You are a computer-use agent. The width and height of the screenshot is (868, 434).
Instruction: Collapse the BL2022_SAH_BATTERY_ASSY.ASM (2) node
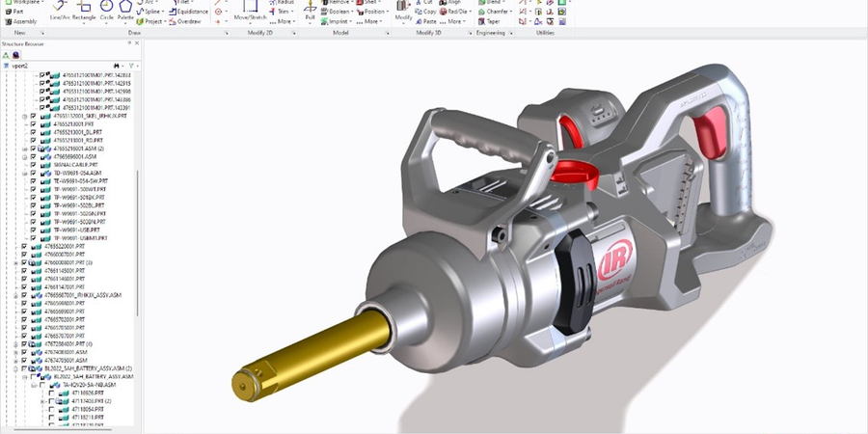pyautogui.click(x=16, y=368)
